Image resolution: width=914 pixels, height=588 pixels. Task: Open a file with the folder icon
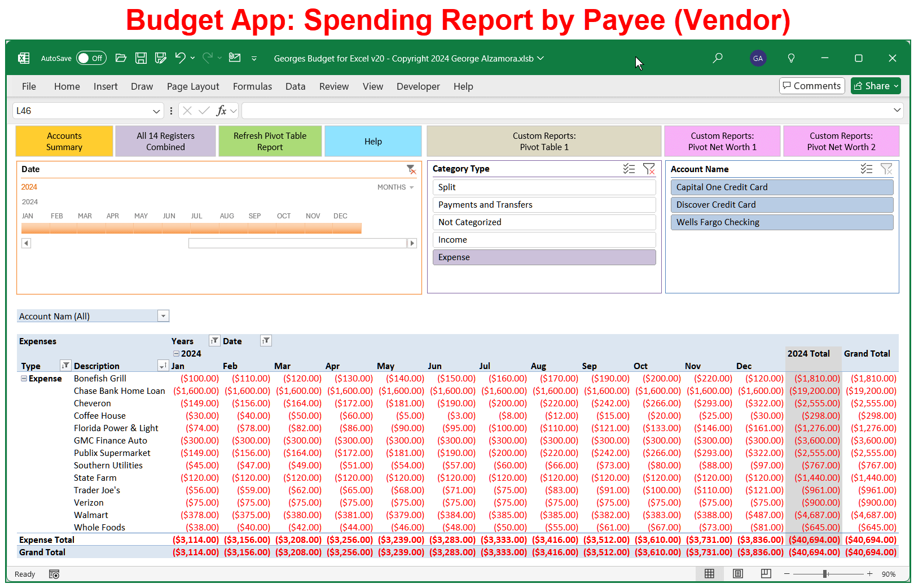click(121, 58)
